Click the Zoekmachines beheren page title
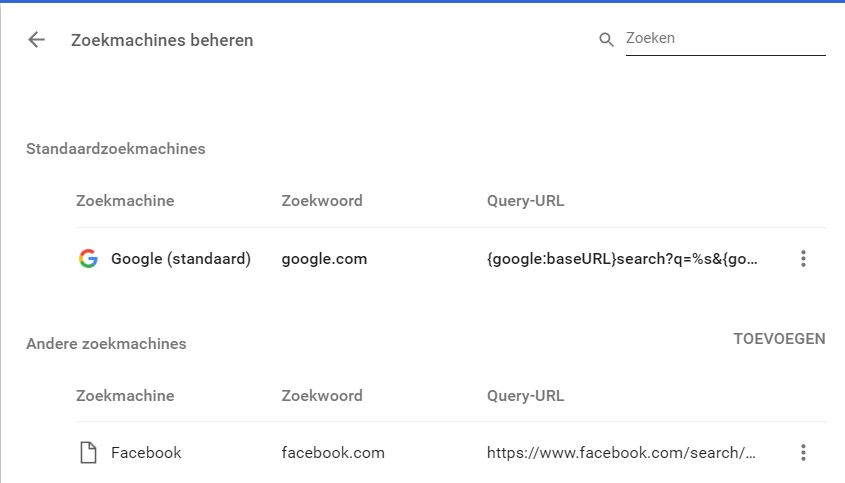 pos(162,40)
